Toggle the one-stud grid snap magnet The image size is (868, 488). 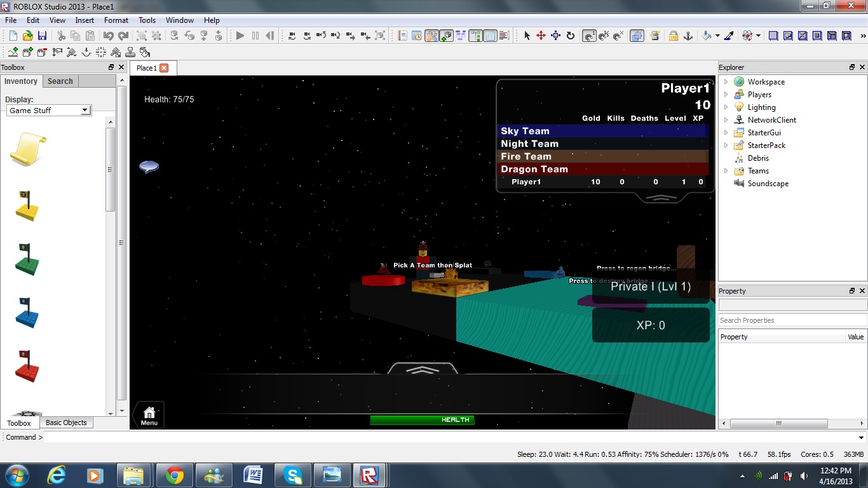click(590, 36)
